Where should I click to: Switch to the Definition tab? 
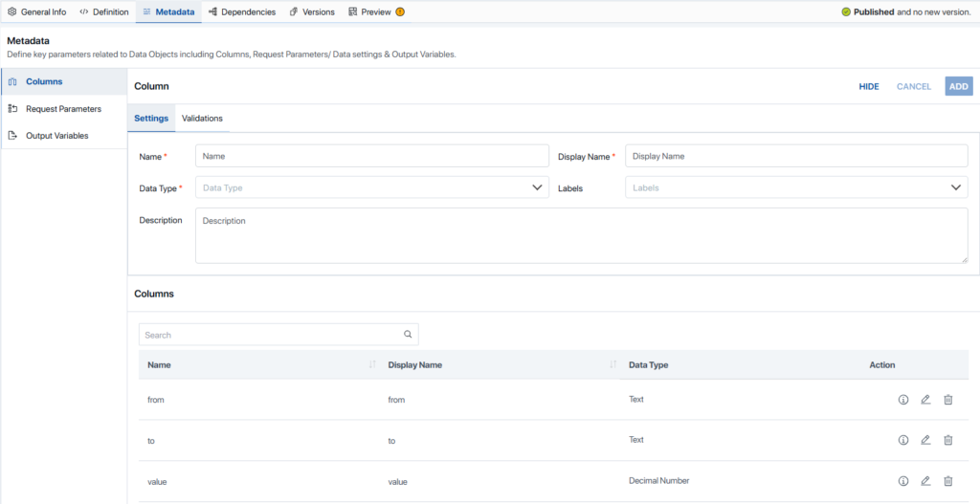pyautogui.click(x=103, y=11)
